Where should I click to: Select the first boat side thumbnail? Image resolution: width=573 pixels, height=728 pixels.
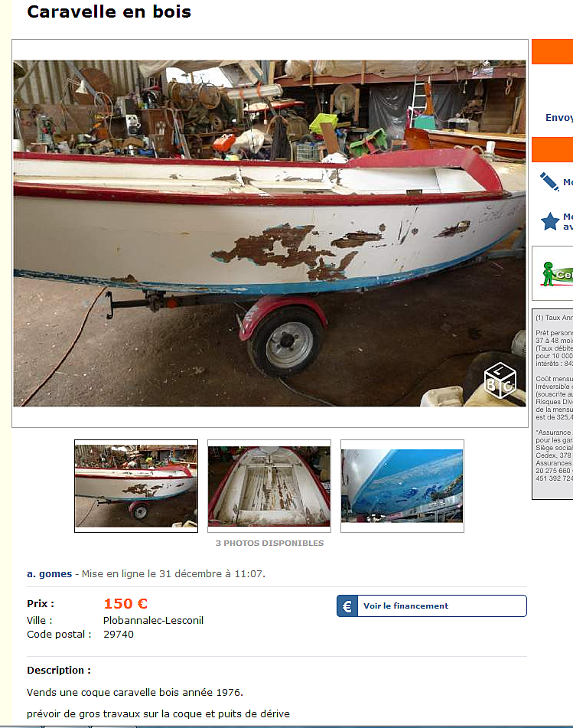136,485
